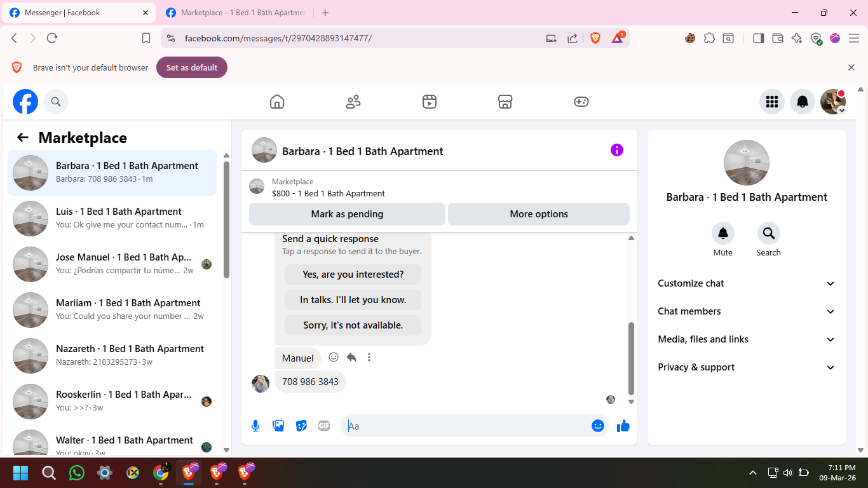Open browser hamburger menu
This screenshot has width=868, height=488.
tap(854, 38)
